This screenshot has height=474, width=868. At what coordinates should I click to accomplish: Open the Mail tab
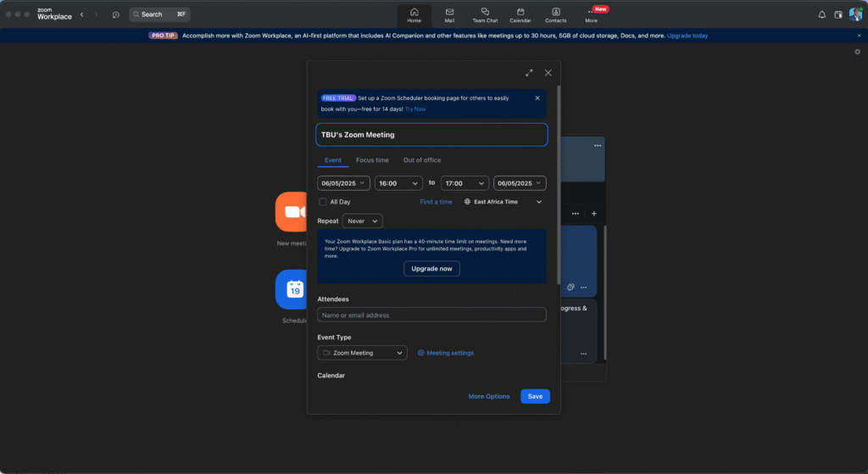click(x=449, y=15)
